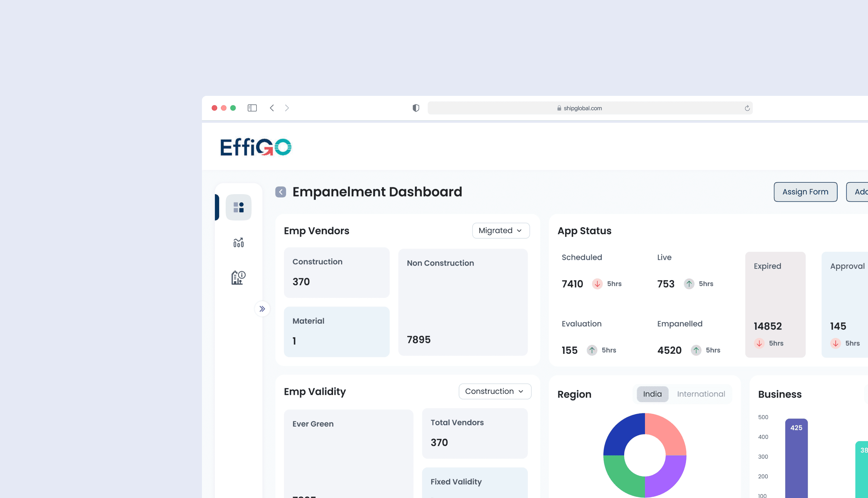Image resolution: width=868 pixels, height=498 pixels.
Task: Reload page using refresh icon
Action: pyautogui.click(x=747, y=108)
